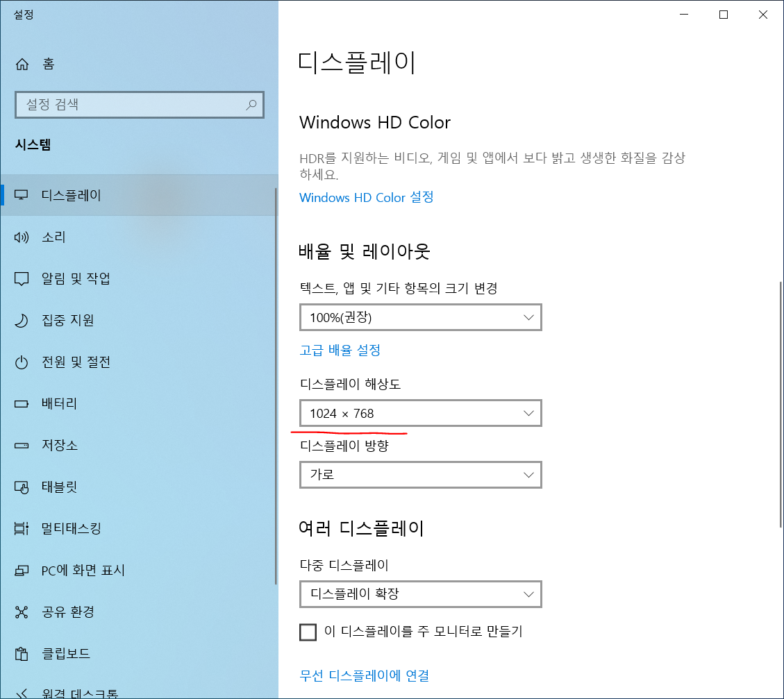Click the sidebar vertical scrollbar

(x=276, y=386)
